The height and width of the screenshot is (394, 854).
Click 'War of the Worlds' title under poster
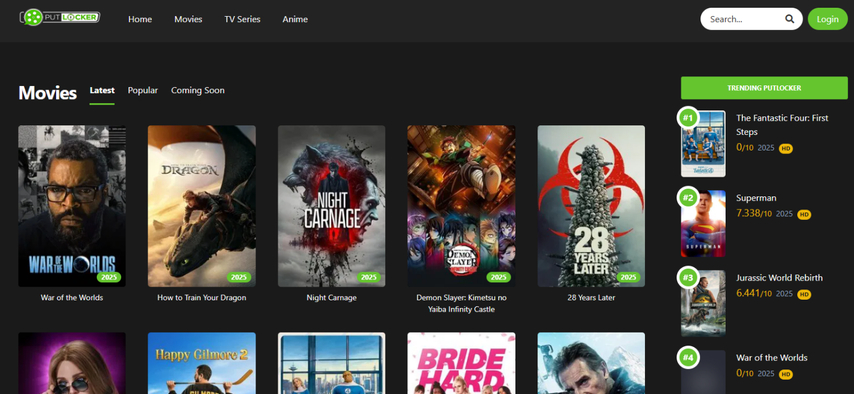click(72, 298)
